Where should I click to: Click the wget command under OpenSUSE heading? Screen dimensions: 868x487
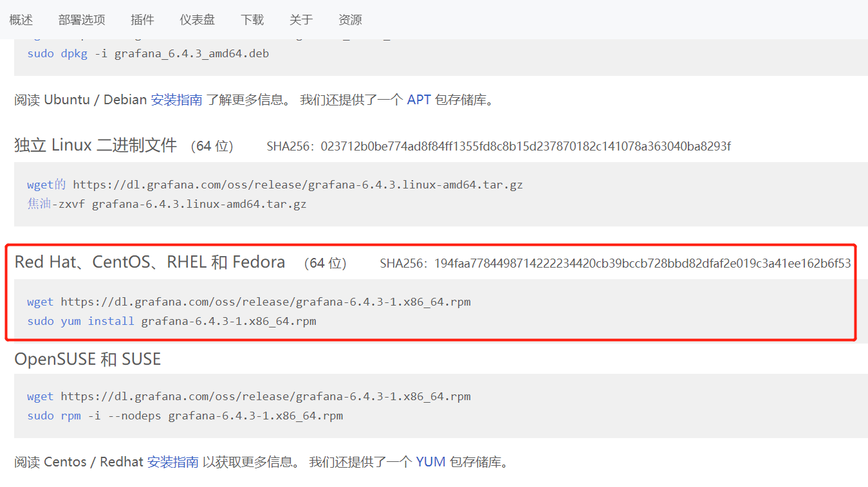click(x=249, y=396)
